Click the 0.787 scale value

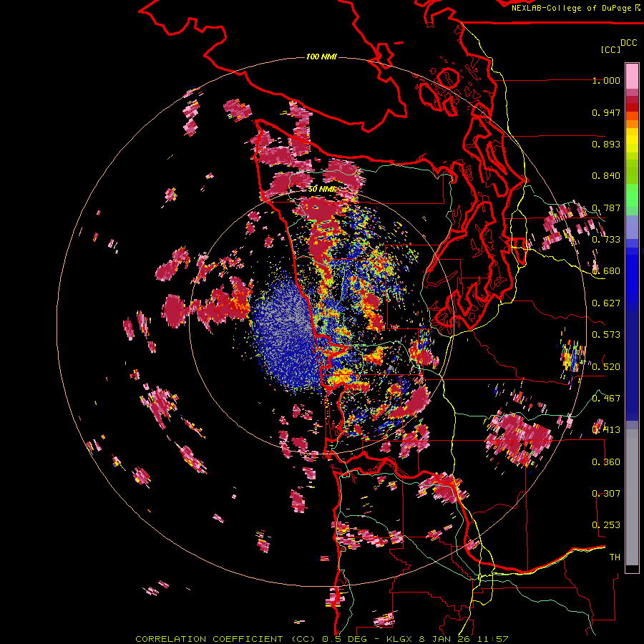(606, 208)
